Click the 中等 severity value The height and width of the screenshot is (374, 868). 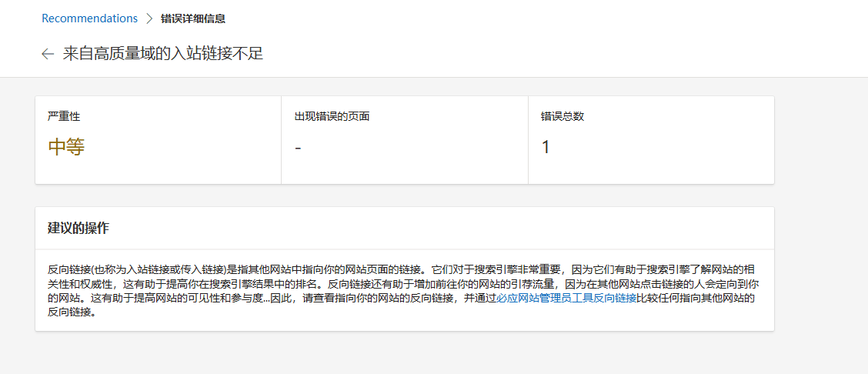pos(66,147)
